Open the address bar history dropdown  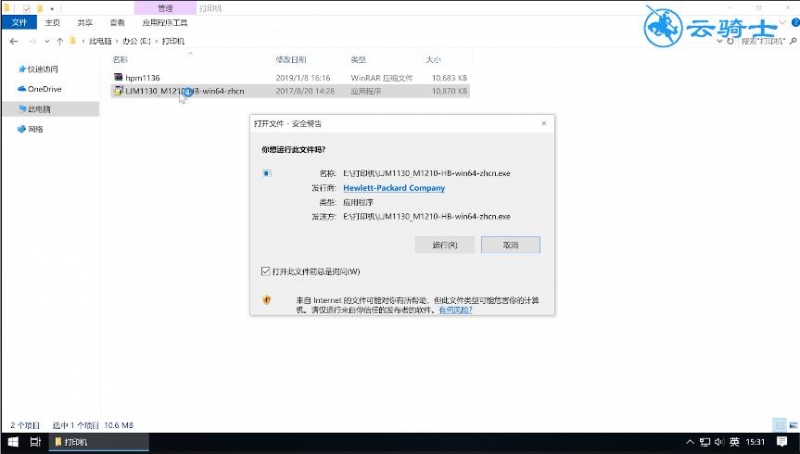(720, 41)
